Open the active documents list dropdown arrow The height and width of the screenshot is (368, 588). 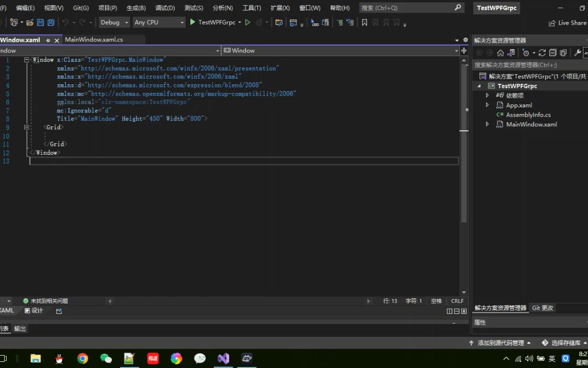[457, 40]
